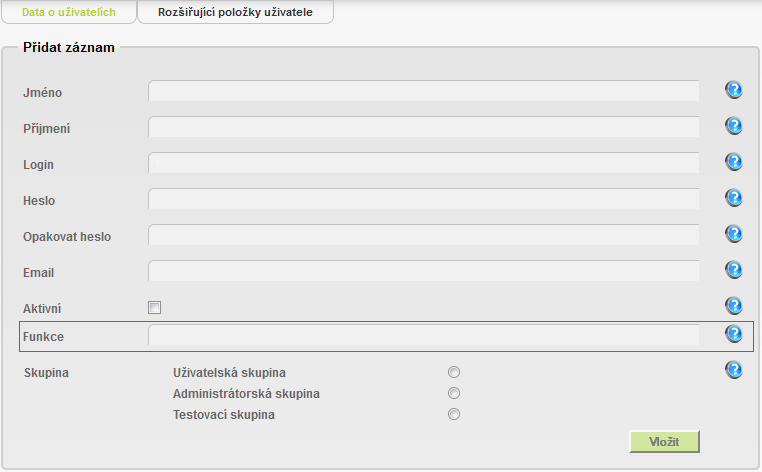762x472 pixels.
Task: Select Uživatelská skupina radio button
Action: point(454,372)
